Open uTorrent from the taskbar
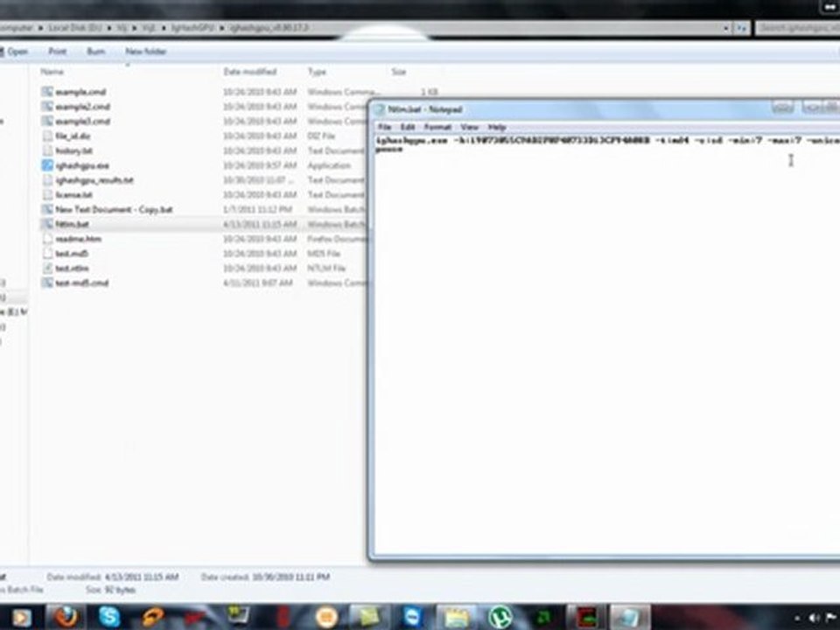The width and height of the screenshot is (840, 630). click(x=500, y=617)
